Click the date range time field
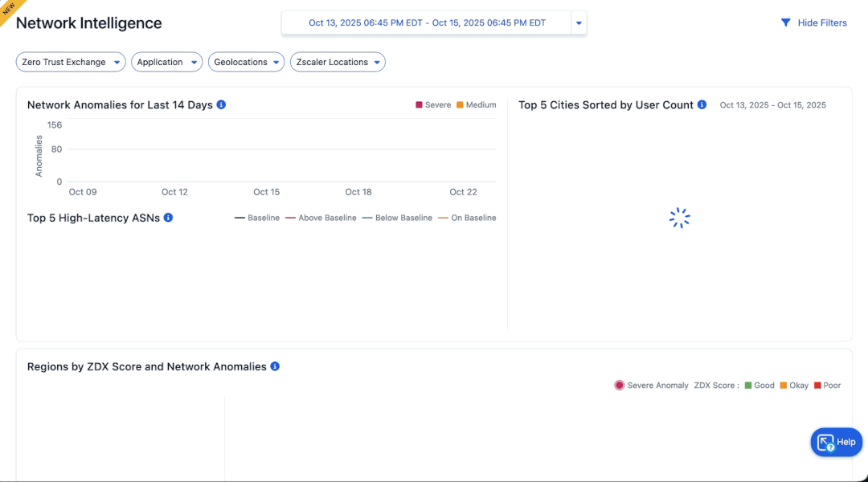This screenshot has width=868, height=482. (x=427, y=23)
